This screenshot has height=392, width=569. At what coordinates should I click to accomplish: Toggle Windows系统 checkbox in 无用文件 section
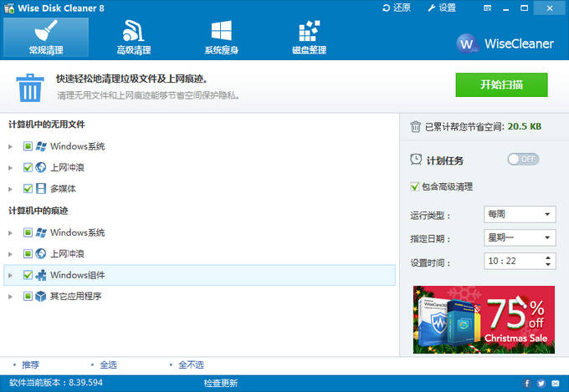28,146
